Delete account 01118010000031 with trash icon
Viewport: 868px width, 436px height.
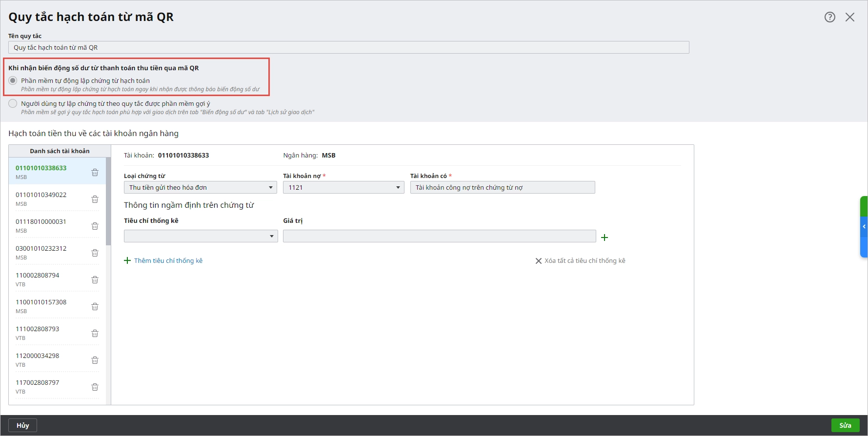(95, 226)
